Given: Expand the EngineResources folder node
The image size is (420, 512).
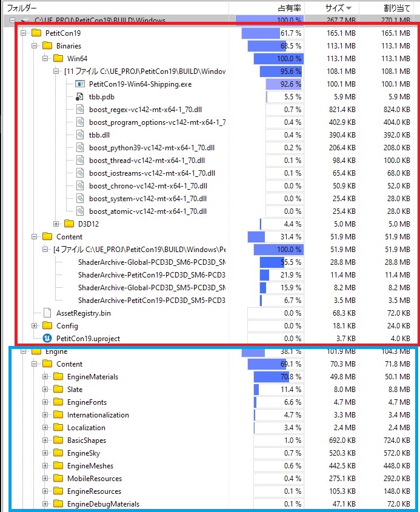Looking at the screenshot, I should [x=45, y=491].
